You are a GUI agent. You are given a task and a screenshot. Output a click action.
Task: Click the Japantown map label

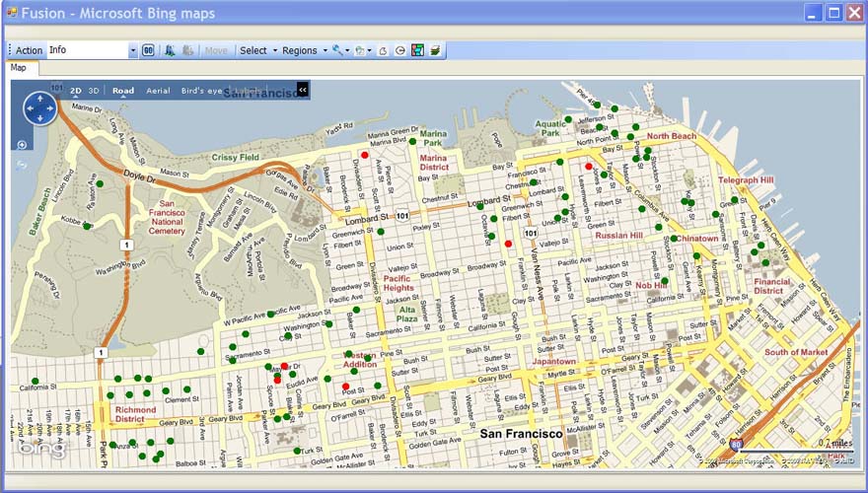tap(554, 361)
